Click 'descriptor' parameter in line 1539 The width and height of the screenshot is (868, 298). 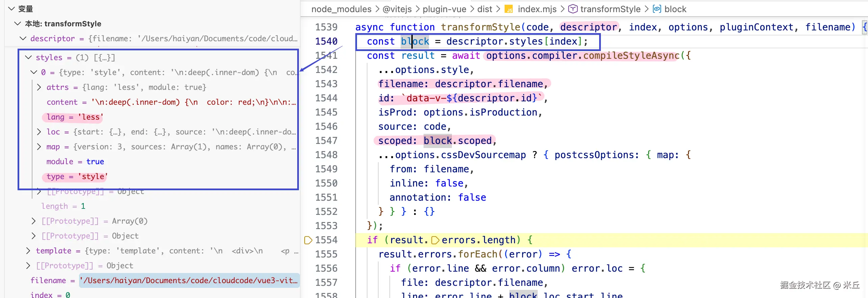589,27
